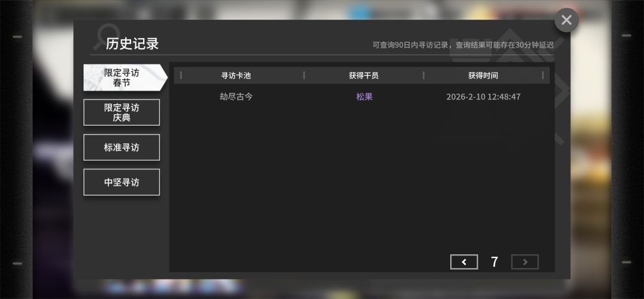Click divider between 寻访卡池 and 获得干员 headers

pos(304,76)
